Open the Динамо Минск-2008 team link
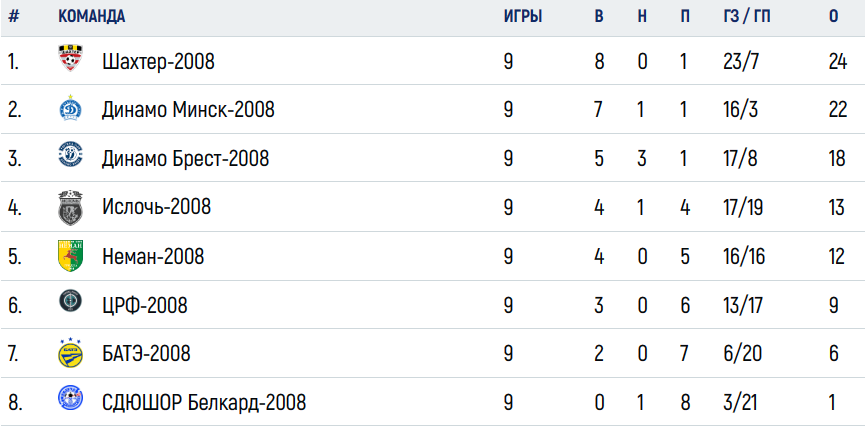The height and width of the screenshot is (431, 865). tap(188, 110)
